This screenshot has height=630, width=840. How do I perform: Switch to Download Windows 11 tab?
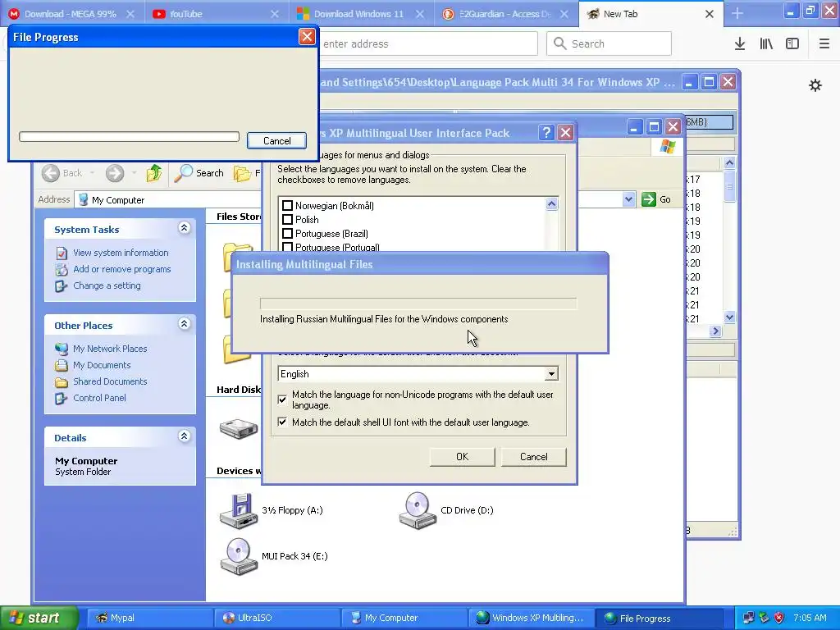[x=362, y=14]
